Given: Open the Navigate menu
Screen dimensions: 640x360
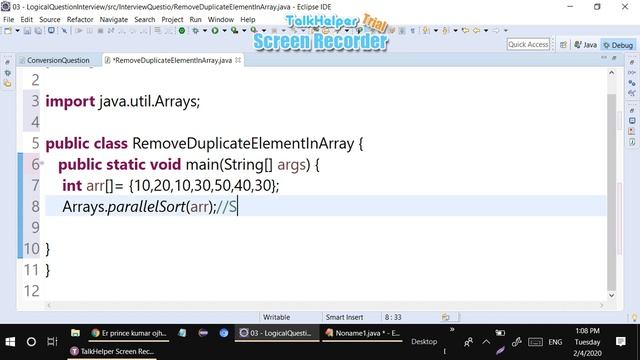Looking at the screenshot, I should [114, 20].
